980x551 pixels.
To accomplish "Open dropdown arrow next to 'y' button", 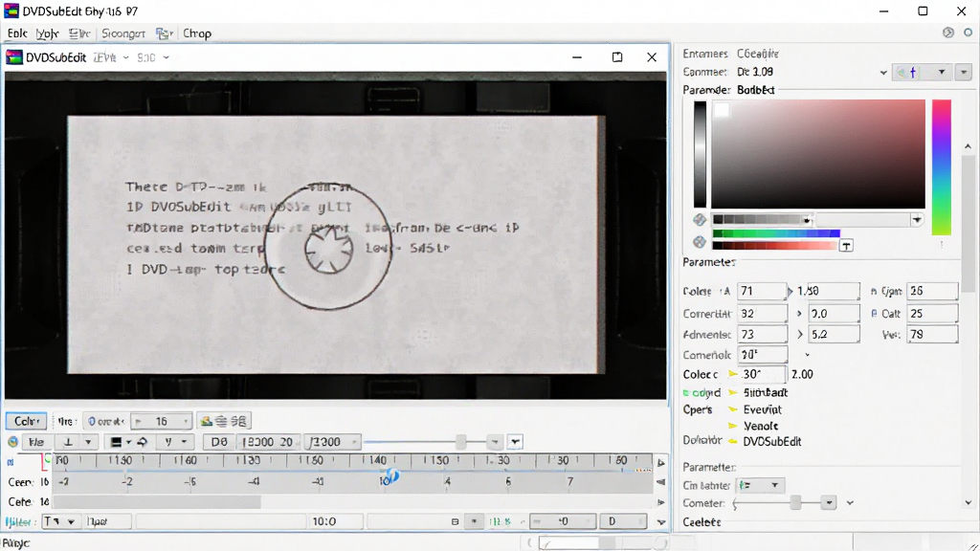I will coord(185,442).
